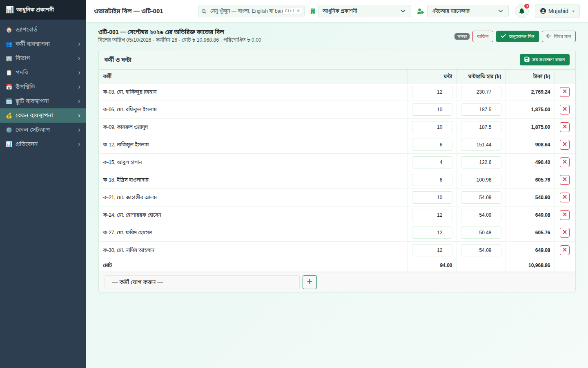This screenshot has width=588, height=368.
Task: Open বেতন ব্যবস্থাপনা sidebar item
Action: (43, 115)
